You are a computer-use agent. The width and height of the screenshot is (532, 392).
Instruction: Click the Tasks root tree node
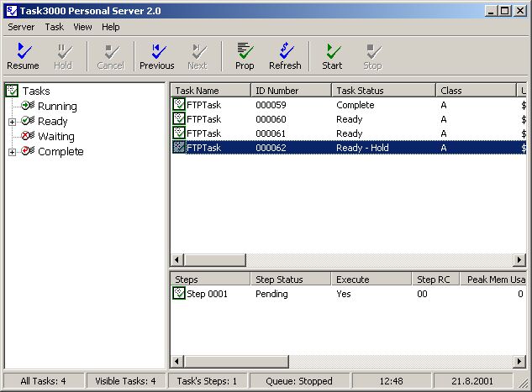35,91
